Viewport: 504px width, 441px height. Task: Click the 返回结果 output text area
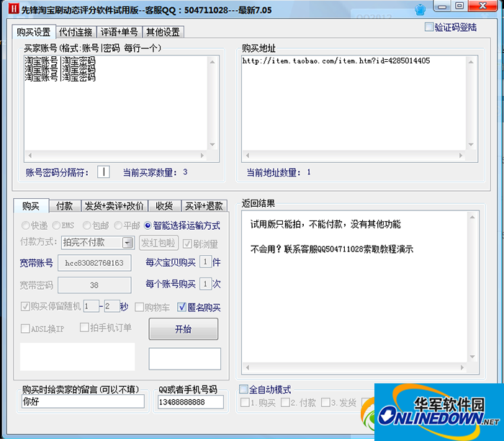[355, 286]
